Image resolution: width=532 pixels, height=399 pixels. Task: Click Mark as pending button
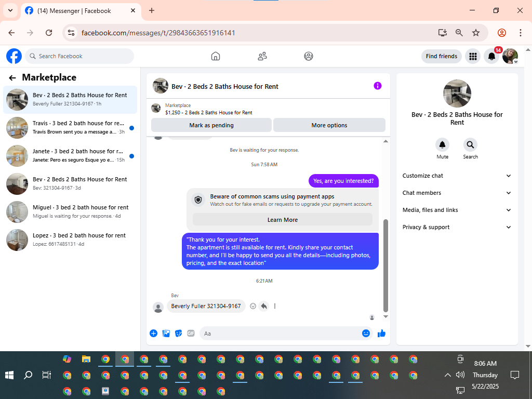click(x=211, y=125)
